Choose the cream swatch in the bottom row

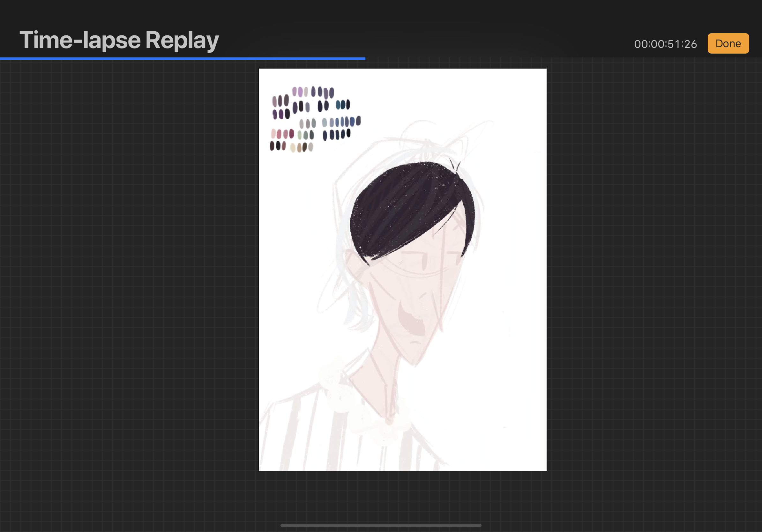coord(292,148)
